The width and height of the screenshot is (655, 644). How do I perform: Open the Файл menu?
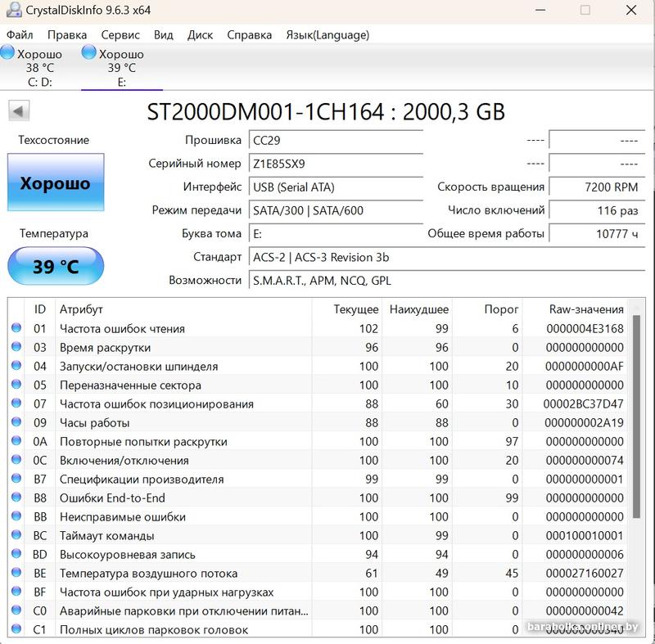[x=20, y=35]
